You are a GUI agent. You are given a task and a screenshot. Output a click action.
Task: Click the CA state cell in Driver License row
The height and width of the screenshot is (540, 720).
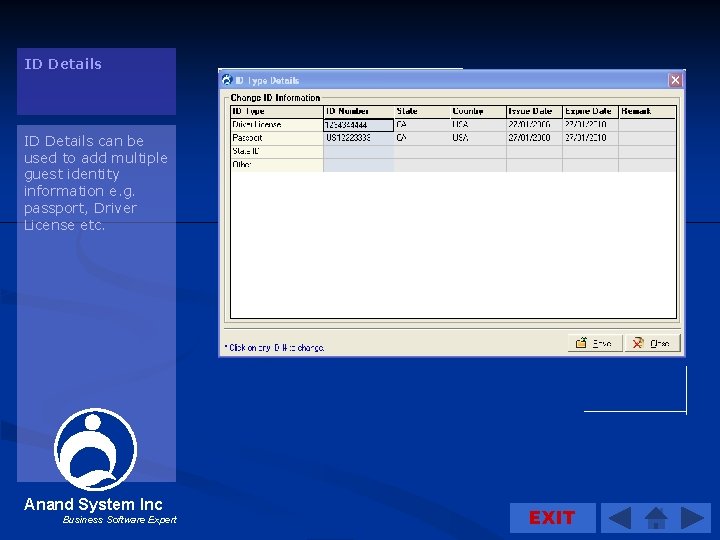pos(422,125)
